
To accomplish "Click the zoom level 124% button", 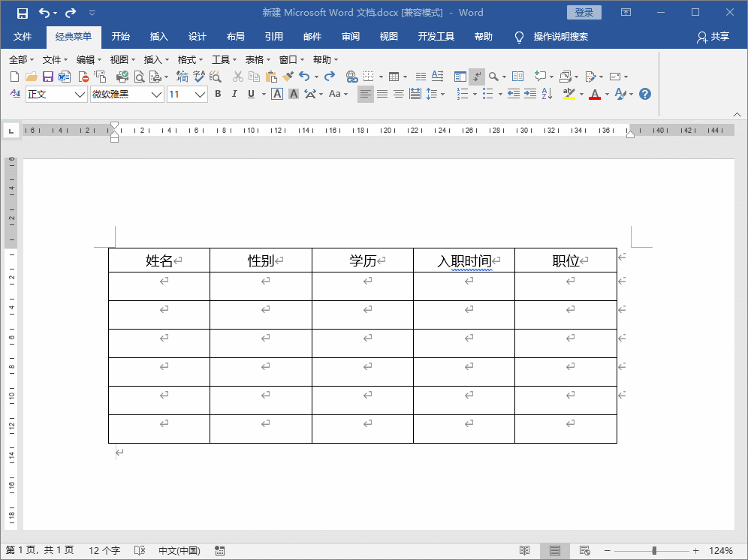I will pos(720,550).
